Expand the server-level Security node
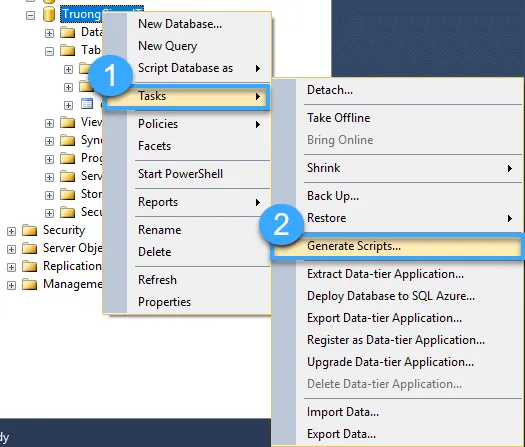Image resolution: width=525 pixels, height=447 pixels. click(11, 231)
